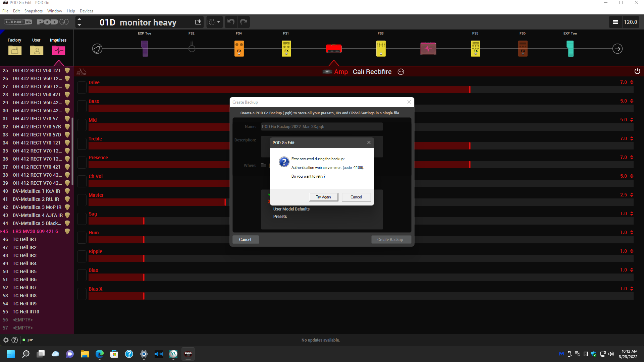The width and height of the screenshot is (644, 362).
Task: Open the amp model options ellipsis menu
Action: [400, 72]
